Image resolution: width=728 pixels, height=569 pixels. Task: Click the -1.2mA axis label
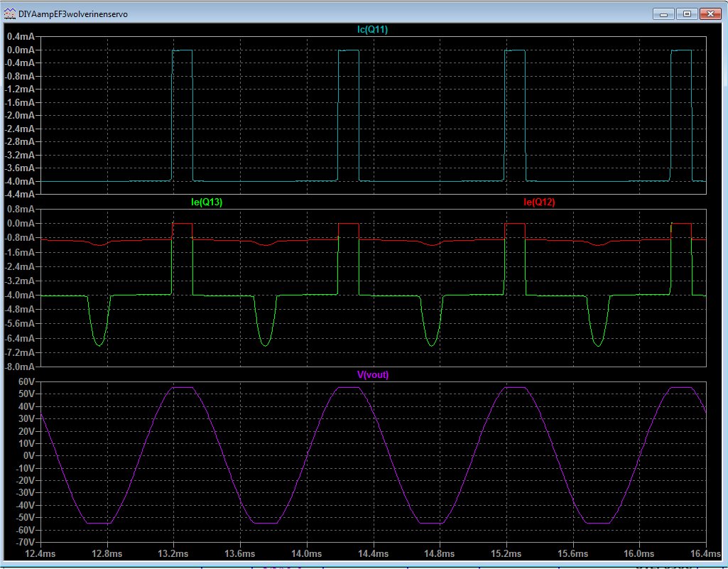[19, 90]
